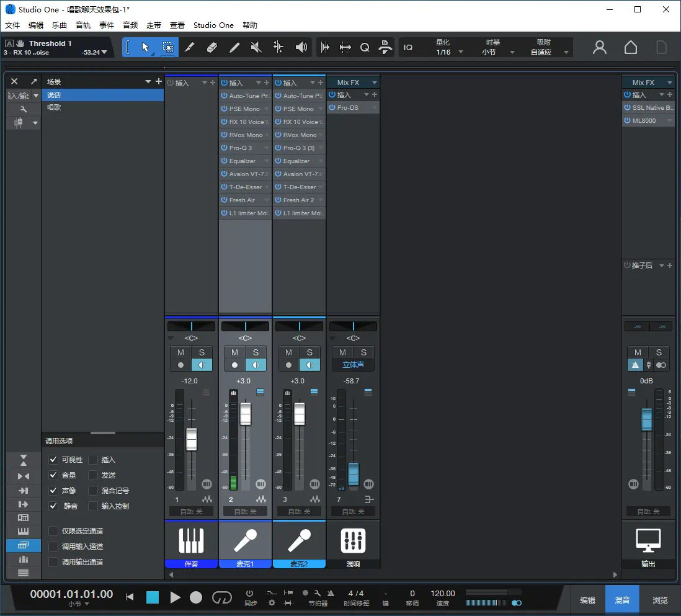Screen dimensions: 681x616
Task: Stop playback with blue square button
Action: 153,597
